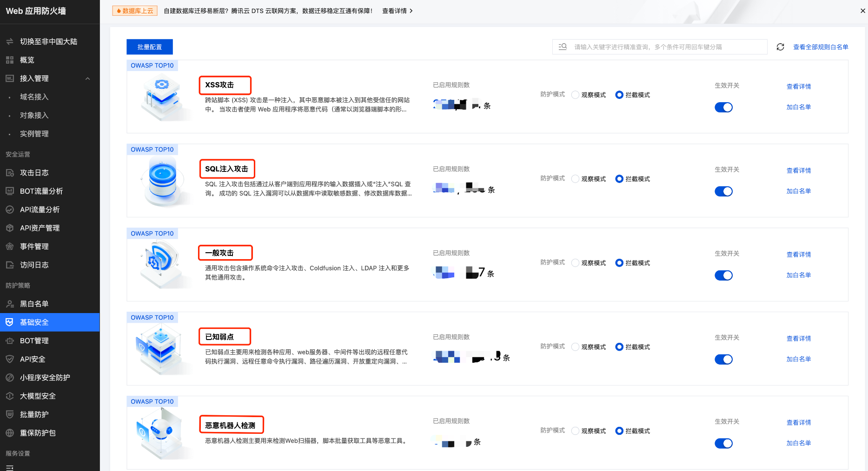Viewport: 868px width, 471px height.
Task: Open 查看全部规则白名单 link
Action: click(x=820, y=46)
